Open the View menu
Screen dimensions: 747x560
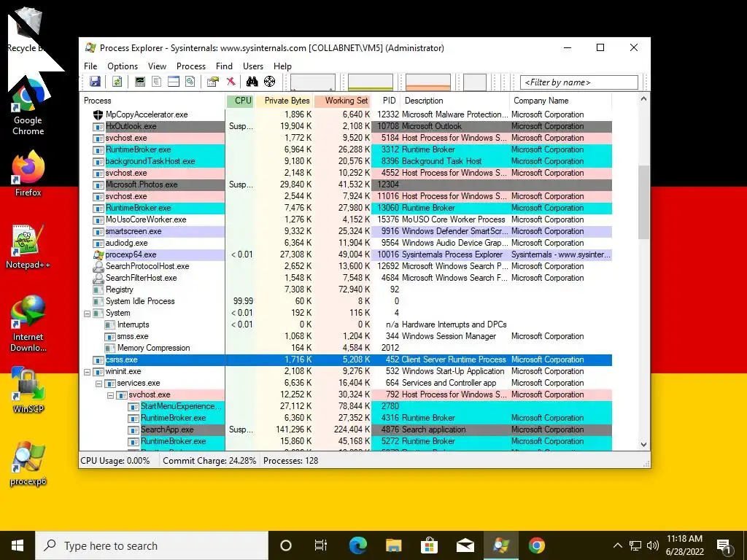[158, 66]
